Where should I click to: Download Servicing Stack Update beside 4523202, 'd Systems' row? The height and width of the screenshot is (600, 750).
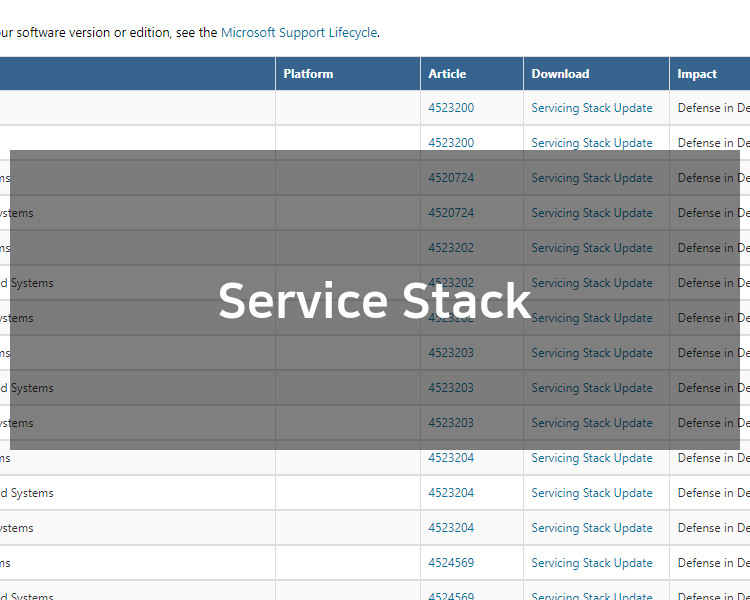pyautogui.click(x=592, y=282)
